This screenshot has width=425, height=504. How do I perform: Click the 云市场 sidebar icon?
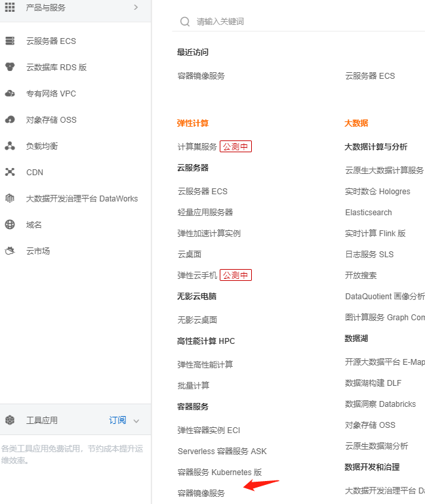click(10, 251)
